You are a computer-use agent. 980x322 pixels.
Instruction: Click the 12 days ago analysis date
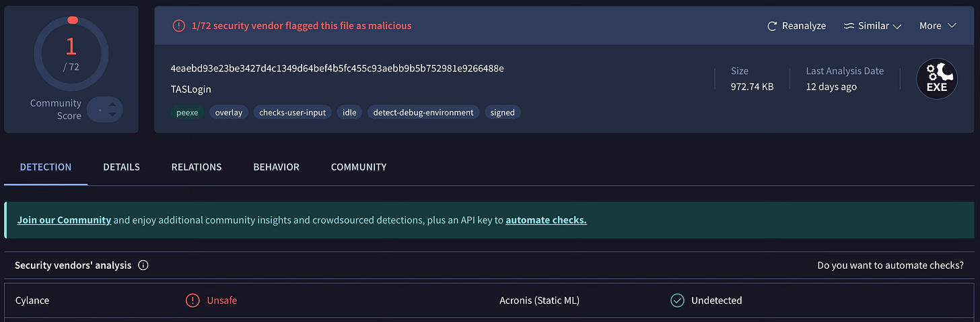832,87
